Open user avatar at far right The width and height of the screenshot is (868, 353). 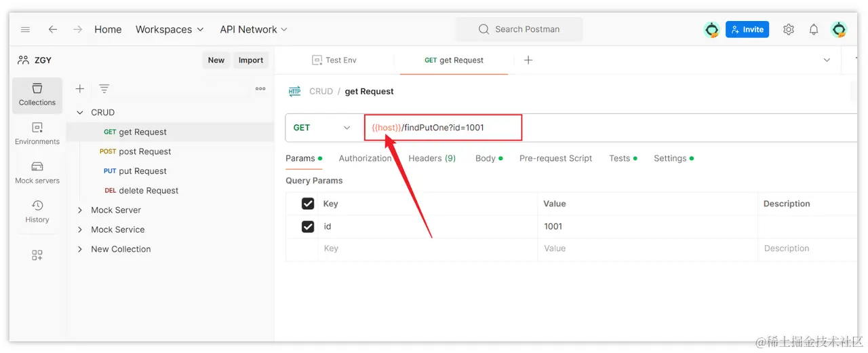click(840, 29)
